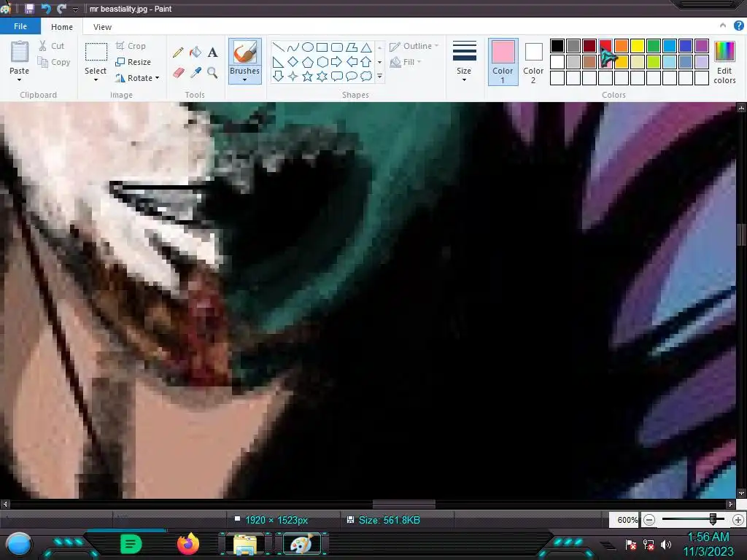
Task: Click the Copy button
Action: point(54,62)
